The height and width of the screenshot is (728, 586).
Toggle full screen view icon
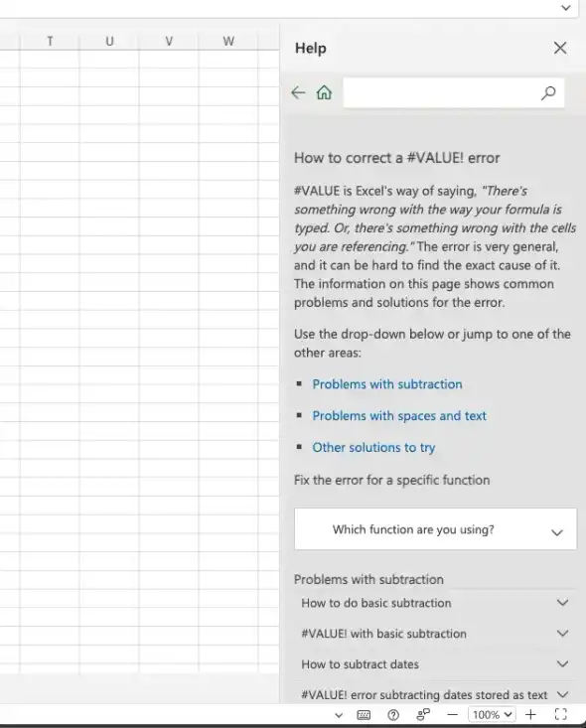(561, 714)
